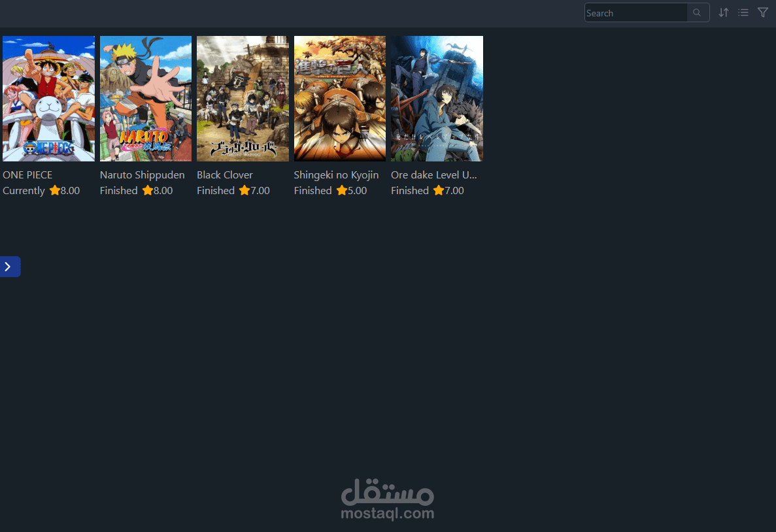Click the search magnifier button
The image size is (776, 532).
point(698,13)
